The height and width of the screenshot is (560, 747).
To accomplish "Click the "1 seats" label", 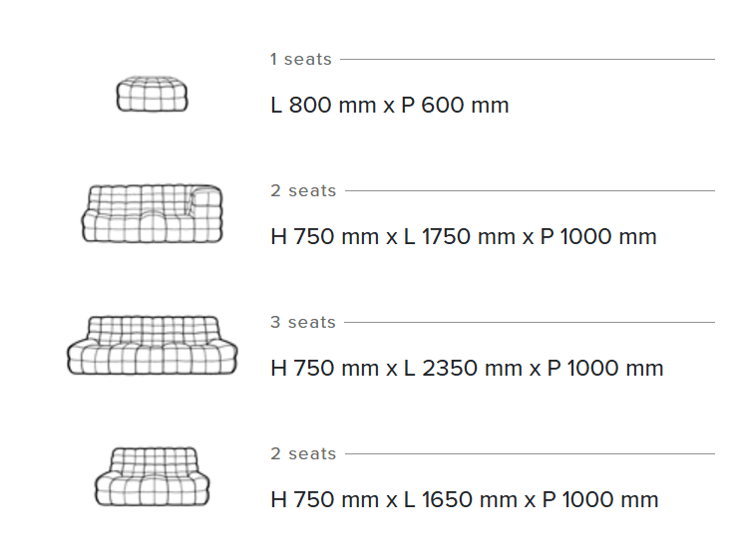I will click(x=300, y=60).
